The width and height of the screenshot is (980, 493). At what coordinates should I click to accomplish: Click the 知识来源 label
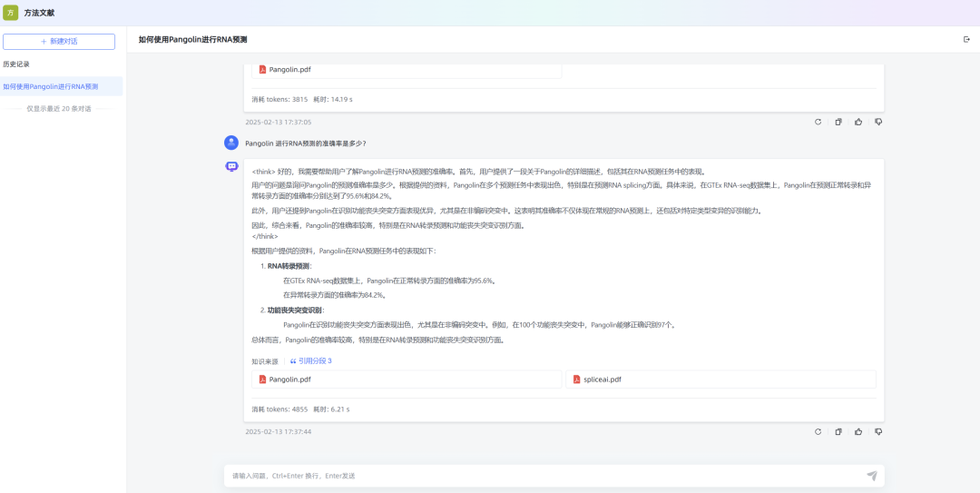coord(265,361)
